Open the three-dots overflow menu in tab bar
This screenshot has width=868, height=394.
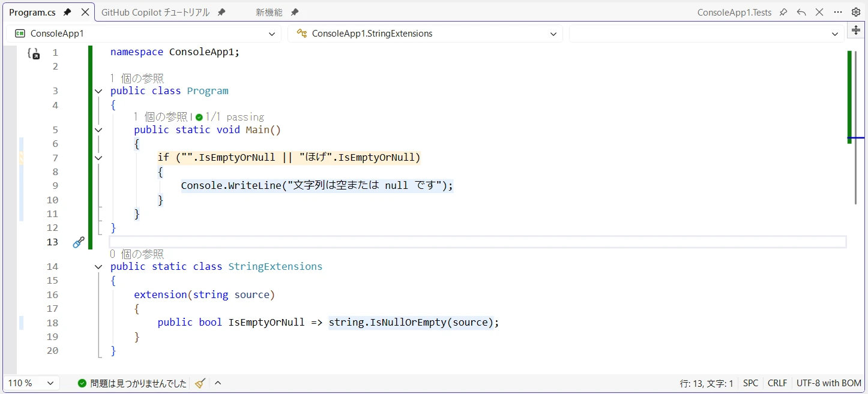tap(838, 12)
